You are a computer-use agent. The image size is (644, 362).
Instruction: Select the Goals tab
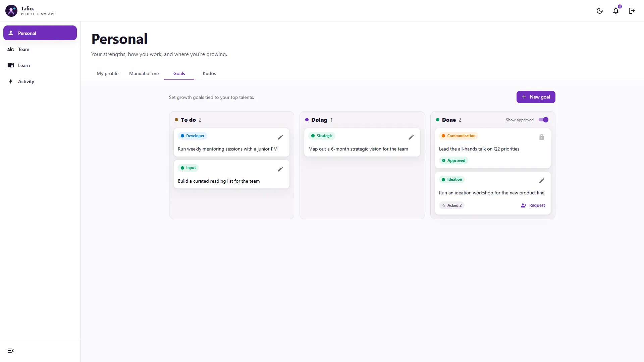[x=179, y=73]
